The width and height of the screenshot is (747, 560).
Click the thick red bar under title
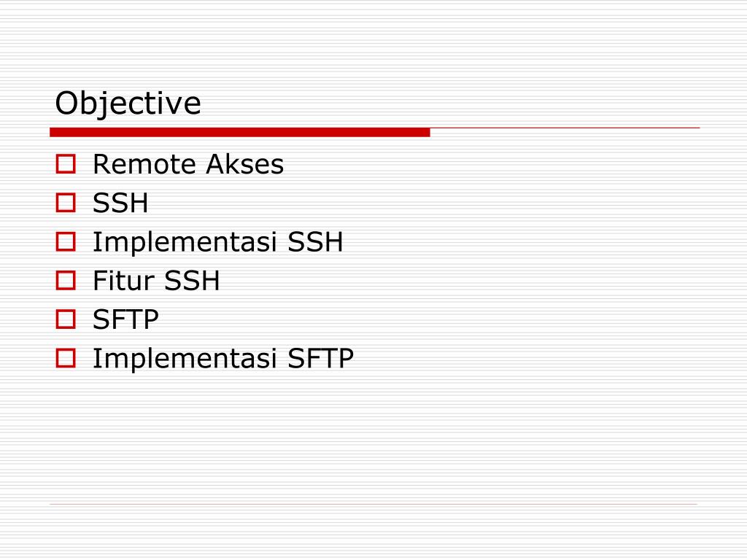click(x=239, y=132)
